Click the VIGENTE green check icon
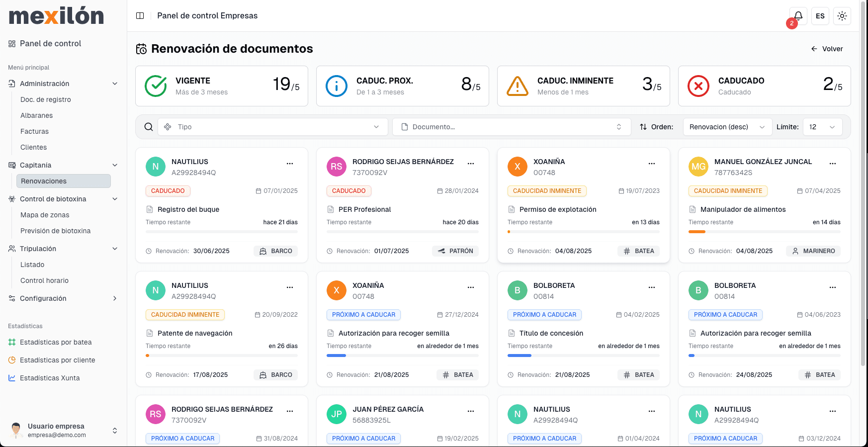The width and height of the screenshot is (868, 447). click(x=156, y=86)
